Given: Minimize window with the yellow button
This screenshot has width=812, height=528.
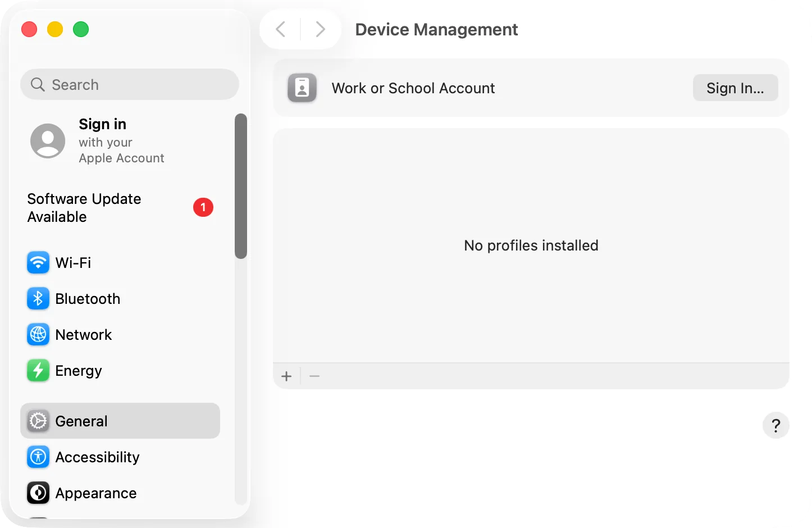Looking at the screenshot, I should point(55,29).
